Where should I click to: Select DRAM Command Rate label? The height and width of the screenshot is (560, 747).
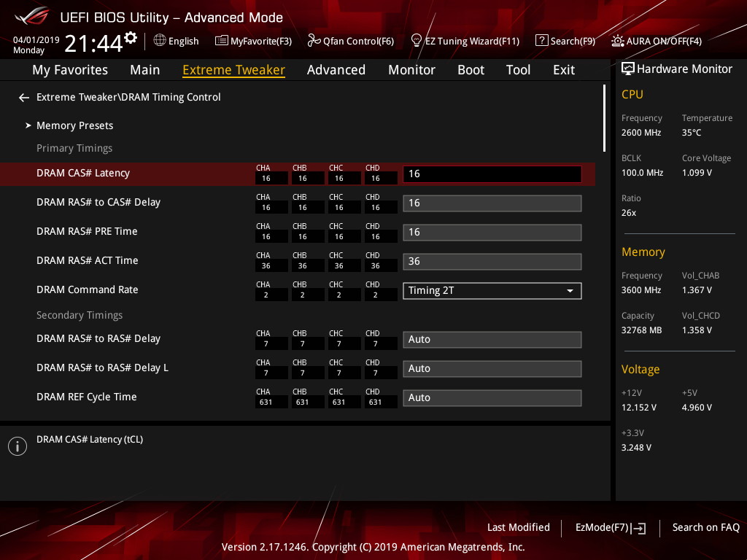click(88, 289)
